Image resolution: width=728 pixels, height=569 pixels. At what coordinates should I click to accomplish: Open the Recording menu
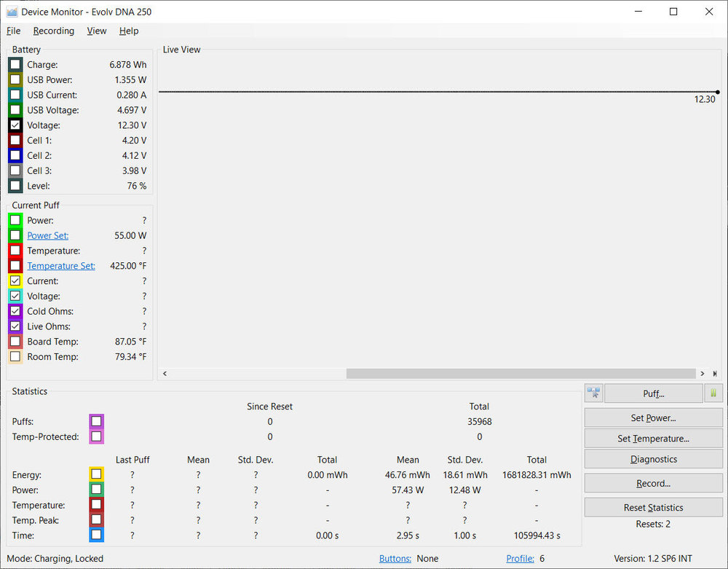coord(53,31)
